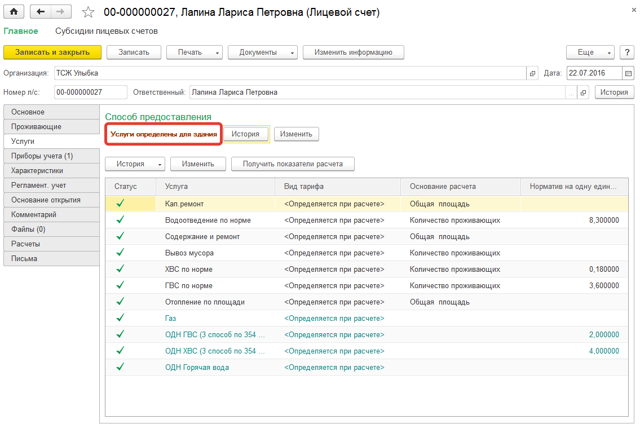
Task: Click the status checkmark for Вывоз мусора
Action: tap(120, 253)
